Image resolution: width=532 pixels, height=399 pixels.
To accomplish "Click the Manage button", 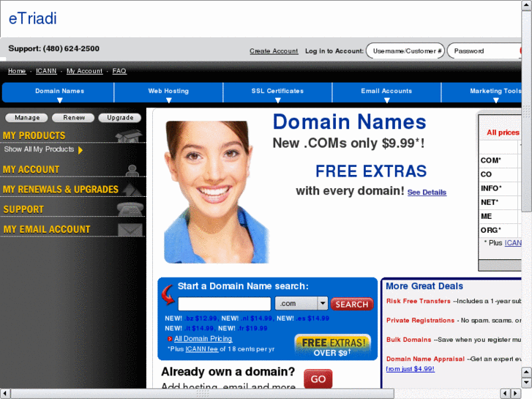I will (x=27, y=118).
